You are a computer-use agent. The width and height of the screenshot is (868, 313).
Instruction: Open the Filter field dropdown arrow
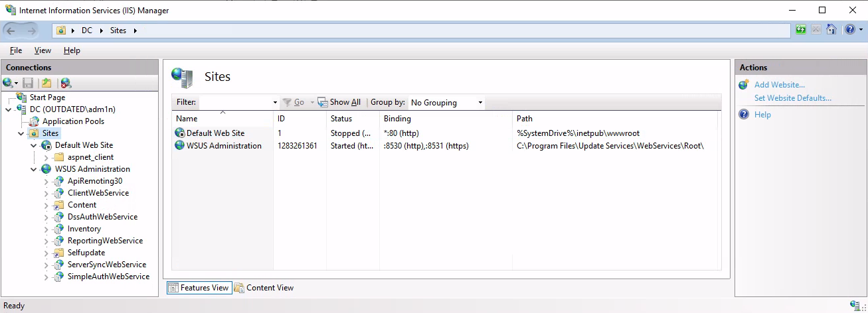[x=275, y=103]
